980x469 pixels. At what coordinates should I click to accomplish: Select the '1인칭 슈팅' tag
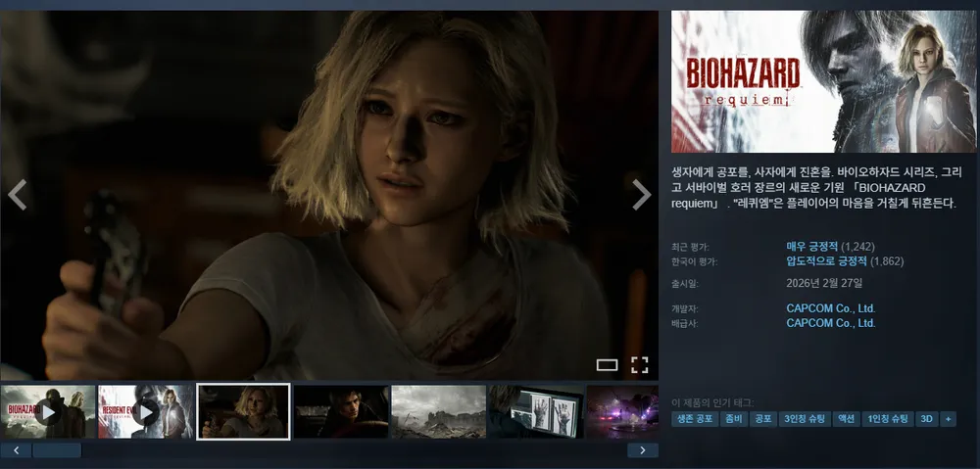click(887, 419)
